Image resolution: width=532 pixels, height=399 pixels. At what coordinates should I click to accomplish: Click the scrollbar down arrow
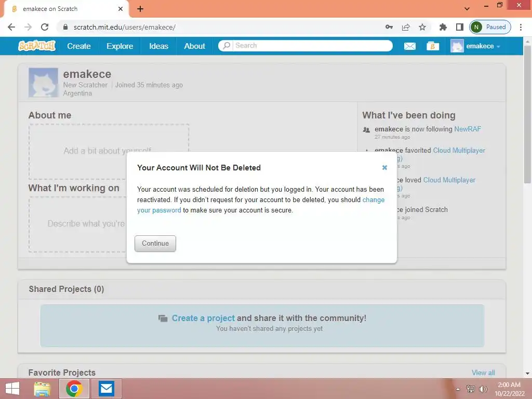coord(527,374)
